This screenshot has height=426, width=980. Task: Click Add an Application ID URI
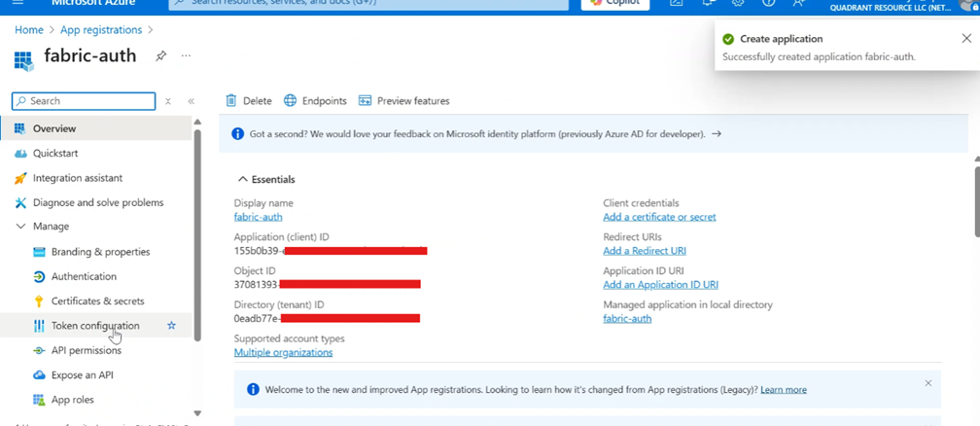tap(661, 285)
